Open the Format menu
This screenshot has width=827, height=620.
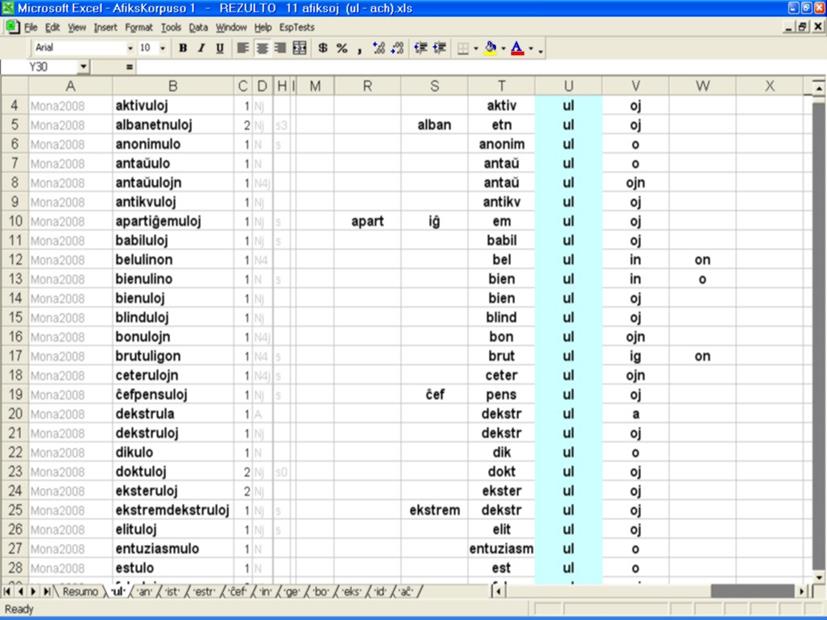139,27
